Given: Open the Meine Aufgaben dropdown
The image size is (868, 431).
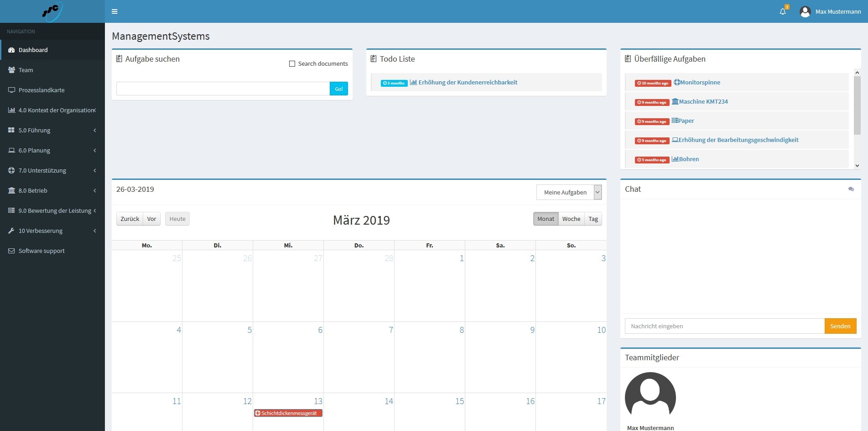Looking at the screenshot, I should pos(569,192).
